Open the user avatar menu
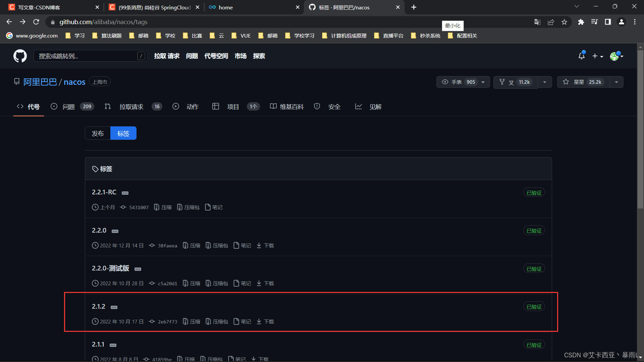 [616, 56]
